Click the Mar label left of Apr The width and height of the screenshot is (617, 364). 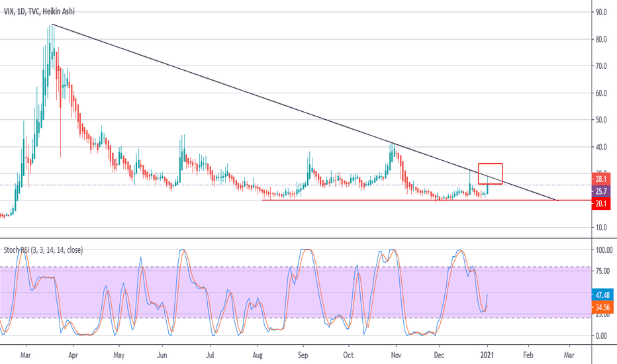pyautogui.click(x=26, y=355)
